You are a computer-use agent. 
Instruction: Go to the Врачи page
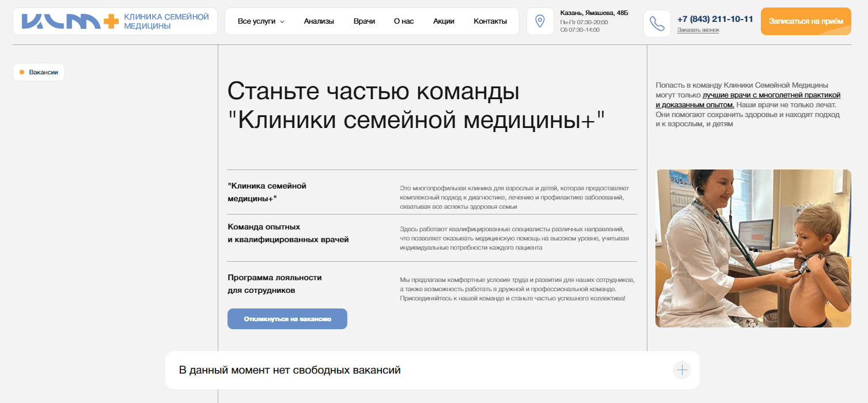(364, 21)
